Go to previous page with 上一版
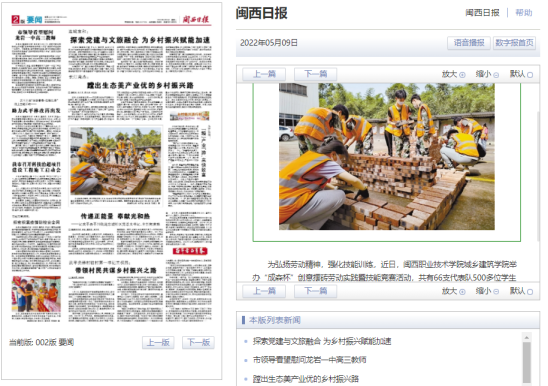This screenshot has width=548, height=386. [x=158, y=343]
